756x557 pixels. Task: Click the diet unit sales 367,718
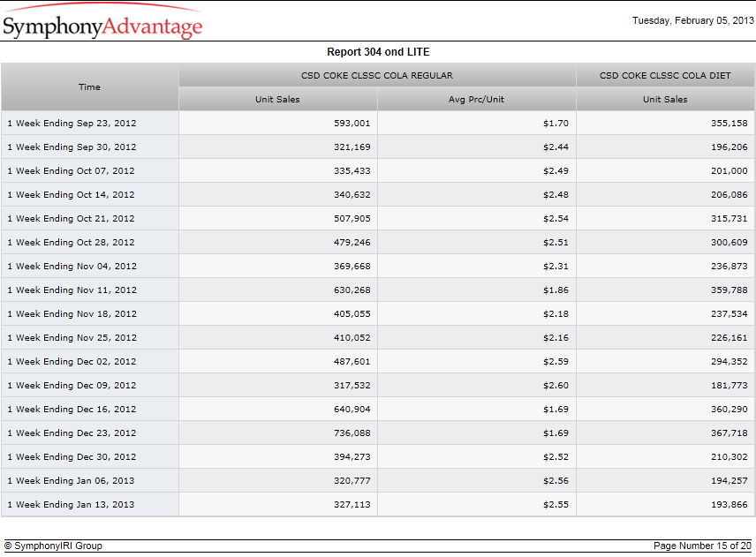(729, 433)
